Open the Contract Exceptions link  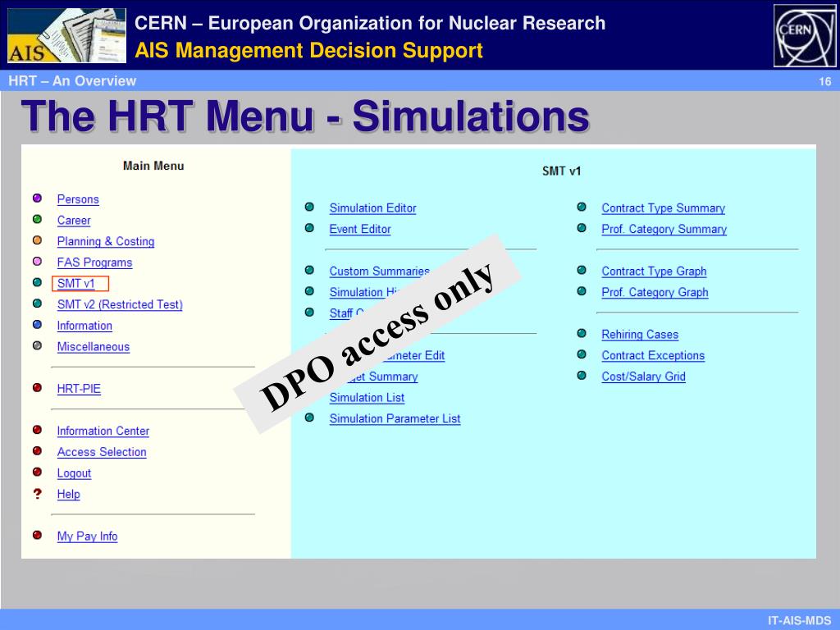(653, 356)
